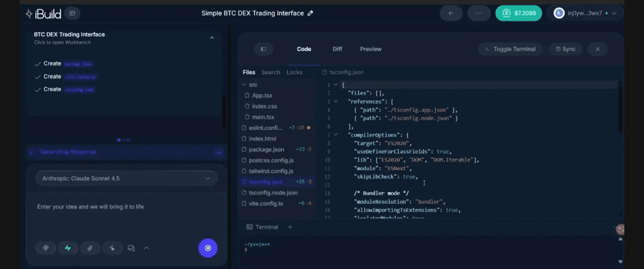This screenshot has width=644, height=269.
Task: Click the sparkle enhance prompt icon
Action: click(112, 248)
